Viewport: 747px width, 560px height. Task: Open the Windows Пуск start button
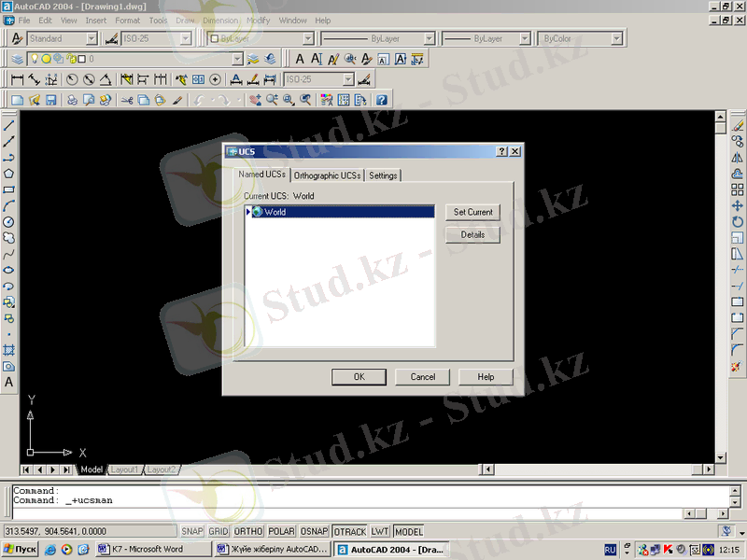(x=20, y=550)
